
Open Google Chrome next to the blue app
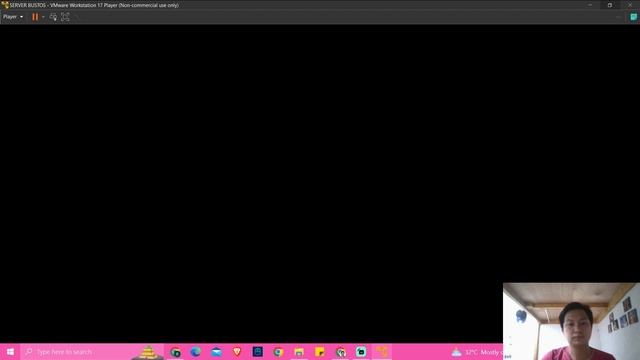click(x=278, y=352)
